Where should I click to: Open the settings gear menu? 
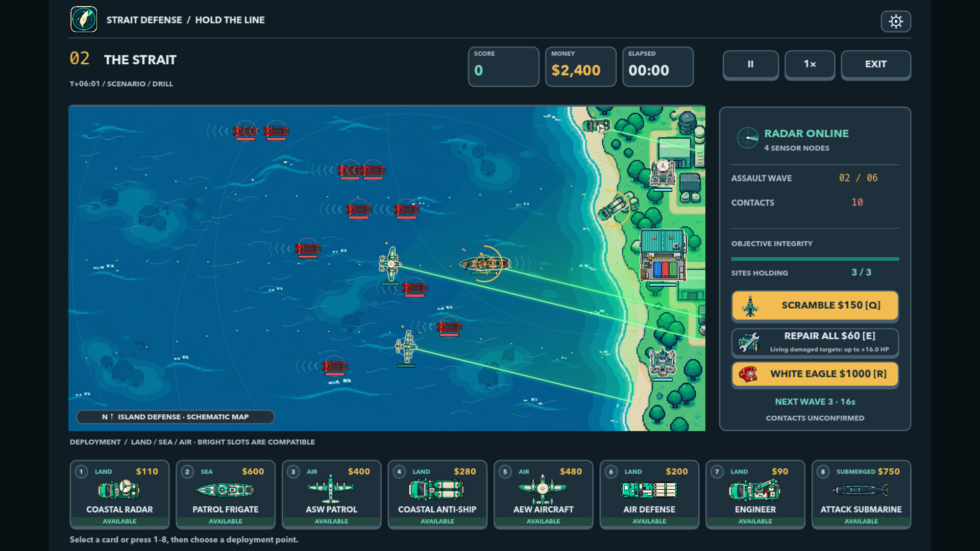(896, 21)
